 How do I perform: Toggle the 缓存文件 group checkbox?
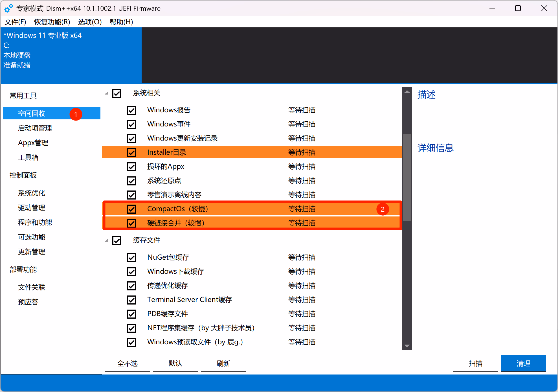click(117, 241)
